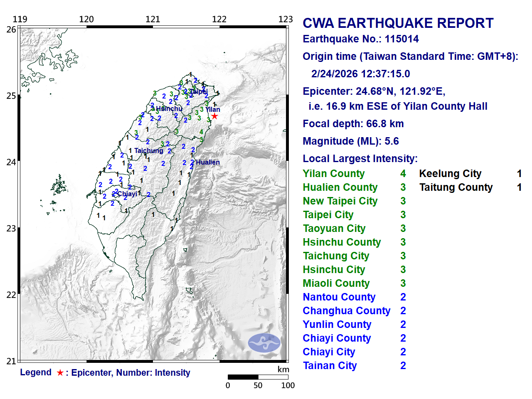Select the Hualien city label on the map

[x=207, y=162]
